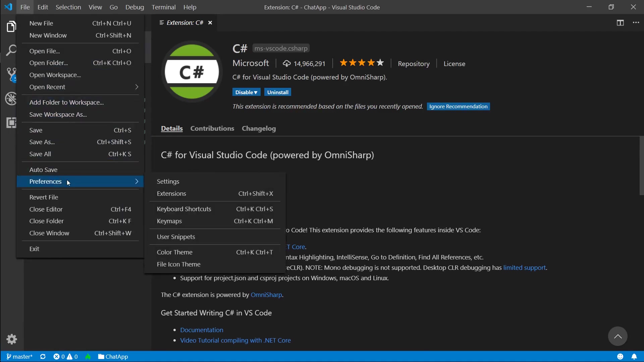Image resolution: width=644 pixels, height=362 pixels.
Task: Click the synchronize changes icon
Action: pyautogui.click(x=43, y=357)
